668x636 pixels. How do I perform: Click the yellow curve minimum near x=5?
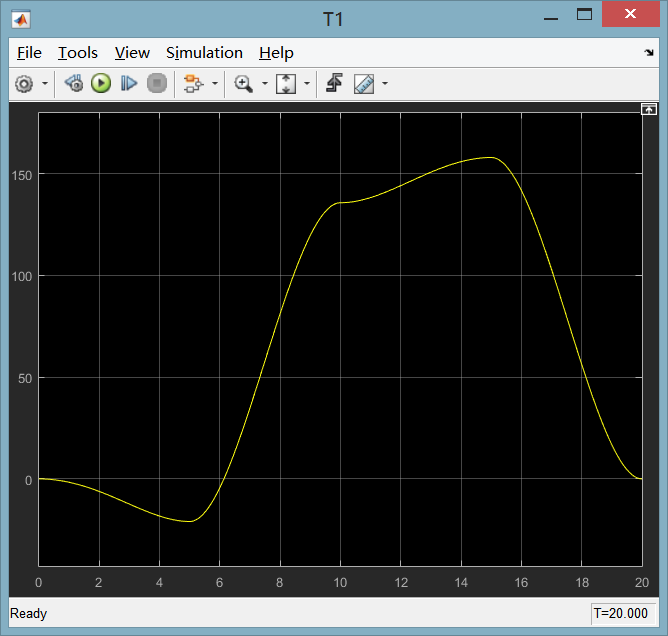click(x=190, y=521)
